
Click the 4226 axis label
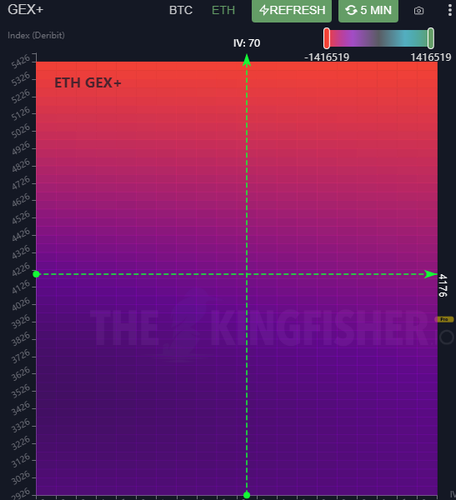tap(21, 270)
